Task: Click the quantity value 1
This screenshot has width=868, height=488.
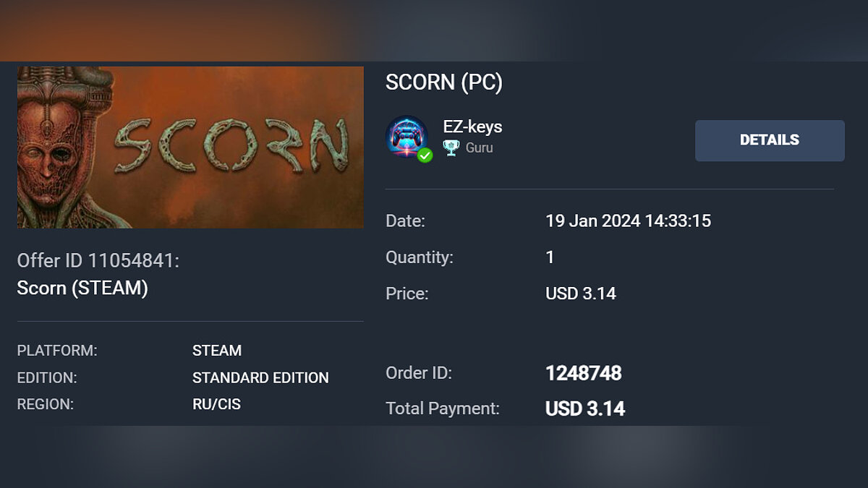Action: tap(550, 257)
